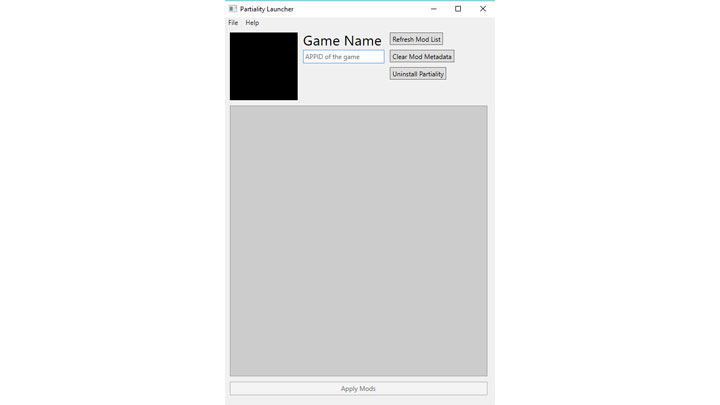720x405 pixels.
Task: Minimize the Partiality Launcher window
Action: 433,9
